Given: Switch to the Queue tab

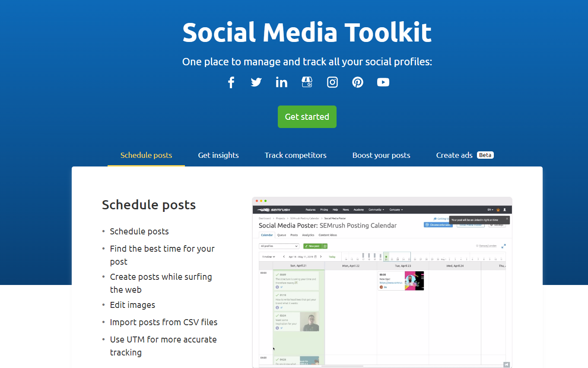Looking at the screenshot, I should [282, 235].
